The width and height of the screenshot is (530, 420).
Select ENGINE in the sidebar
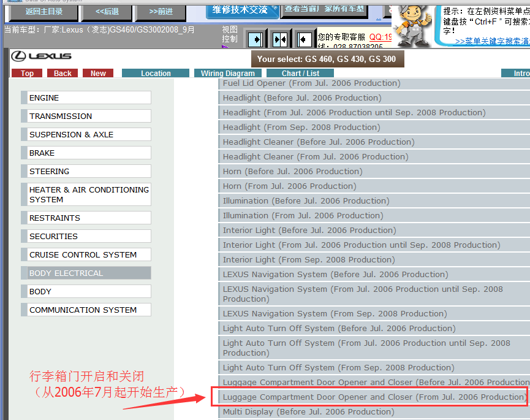(86, 97)
